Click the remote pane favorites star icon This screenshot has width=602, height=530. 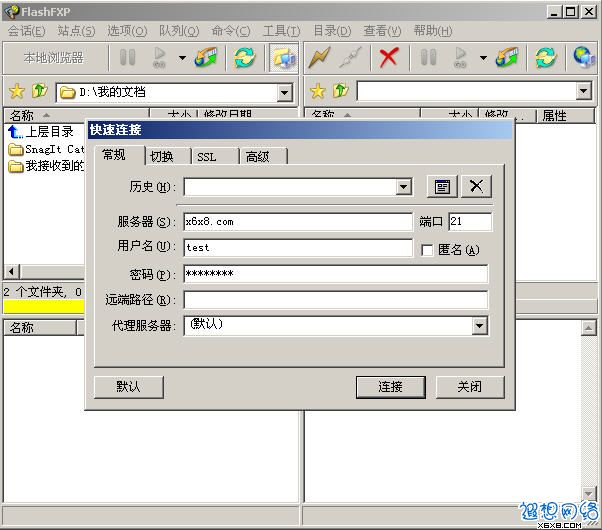tap(318, 91)
